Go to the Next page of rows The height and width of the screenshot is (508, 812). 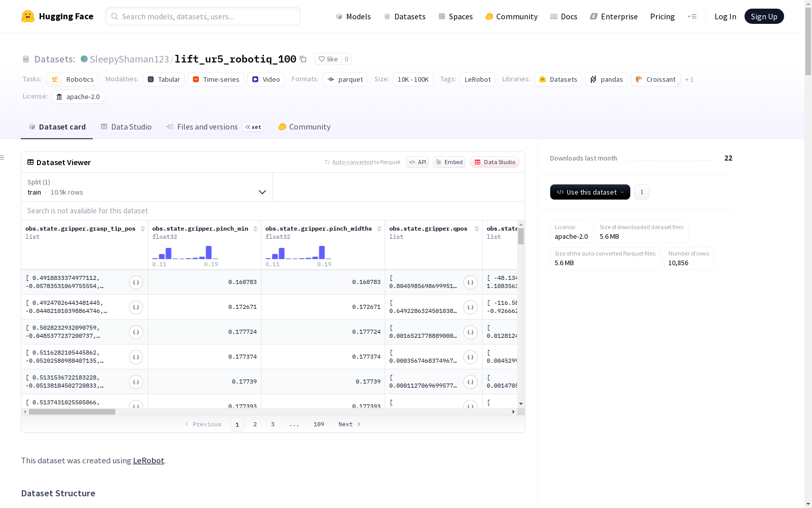point(350,424)
